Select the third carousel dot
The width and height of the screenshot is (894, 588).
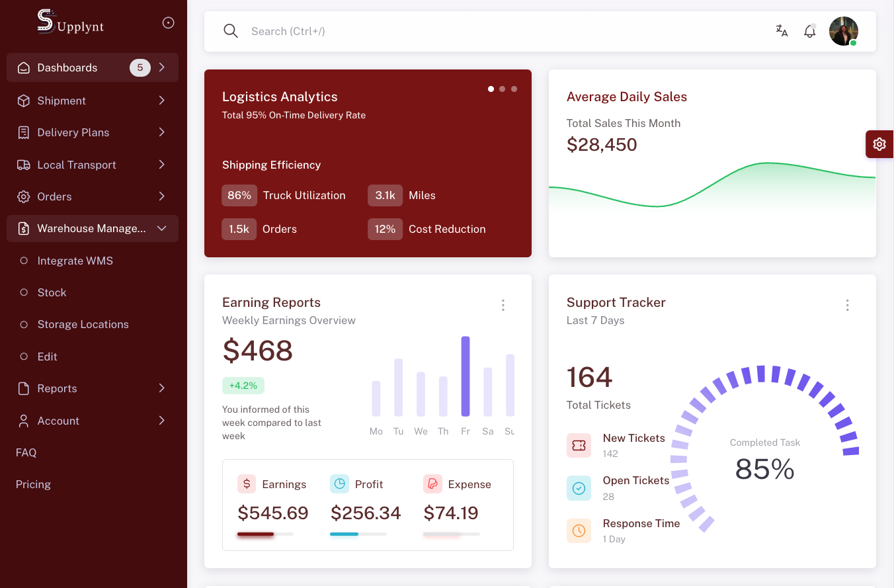pos(514,89)
